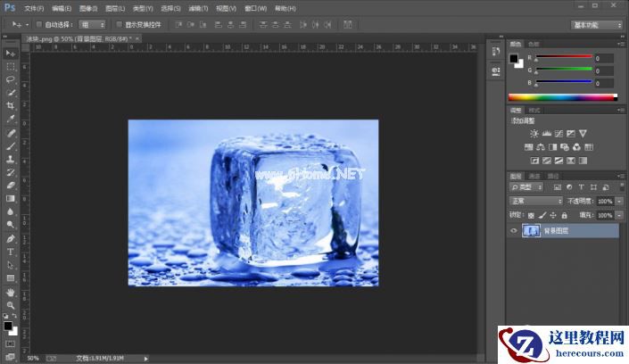
Task: Add a Color Balance adjustment
Action: pos(541,147)
